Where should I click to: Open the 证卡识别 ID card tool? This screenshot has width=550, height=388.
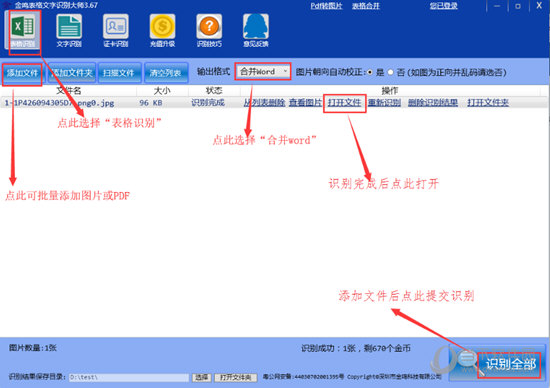tap(116, 31)
